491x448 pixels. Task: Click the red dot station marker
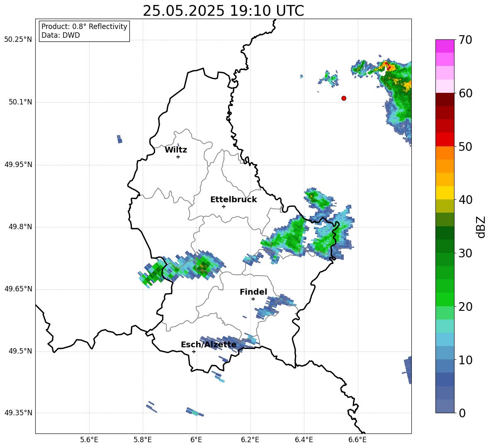(344, 98)
